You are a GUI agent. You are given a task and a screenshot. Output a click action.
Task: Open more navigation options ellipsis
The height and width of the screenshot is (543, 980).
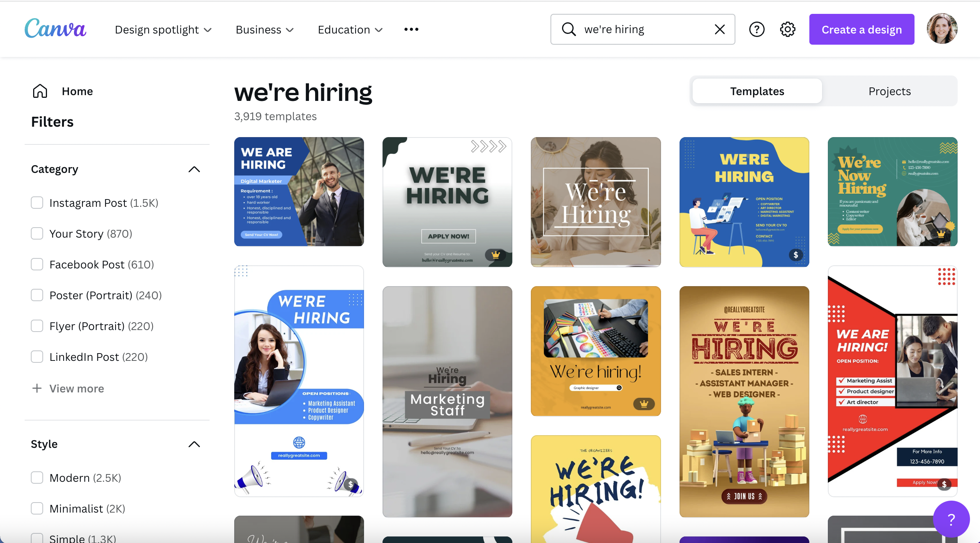(x=411, y=29)
